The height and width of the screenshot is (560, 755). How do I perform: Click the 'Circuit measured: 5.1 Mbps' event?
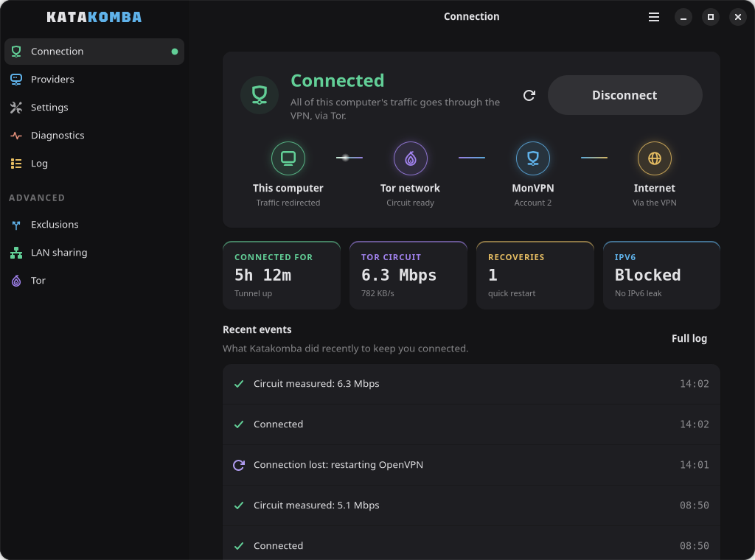pyautogui.click(x=471, y=505)
